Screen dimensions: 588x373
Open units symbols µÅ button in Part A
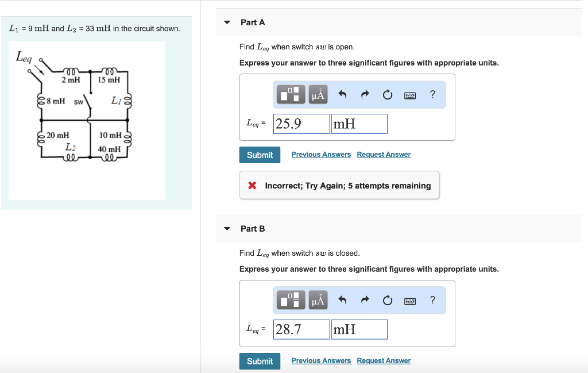pos(318,94)
